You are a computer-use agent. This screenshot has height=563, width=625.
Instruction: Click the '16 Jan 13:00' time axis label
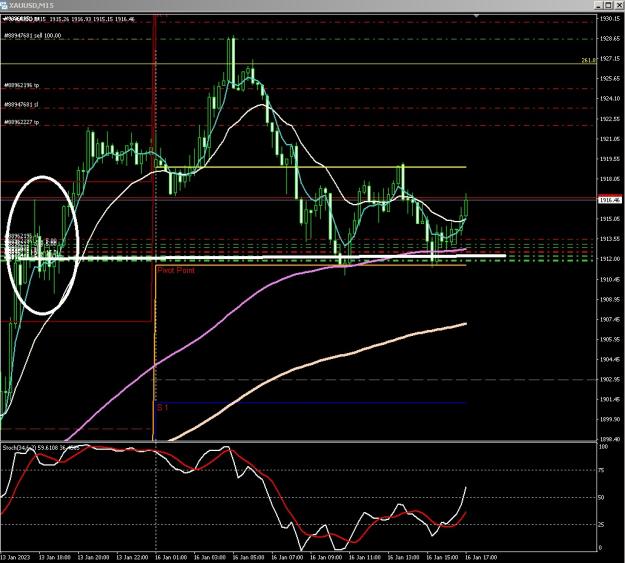(403, 557)
